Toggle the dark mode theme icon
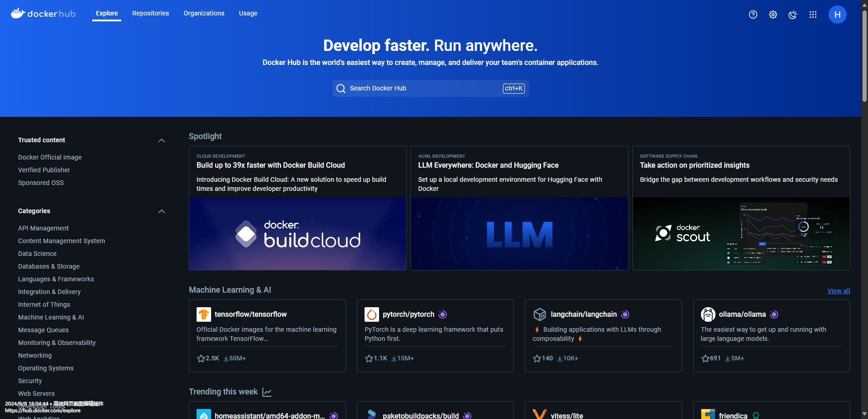This screenshot has width=868, height=419. tap(793, 15)
